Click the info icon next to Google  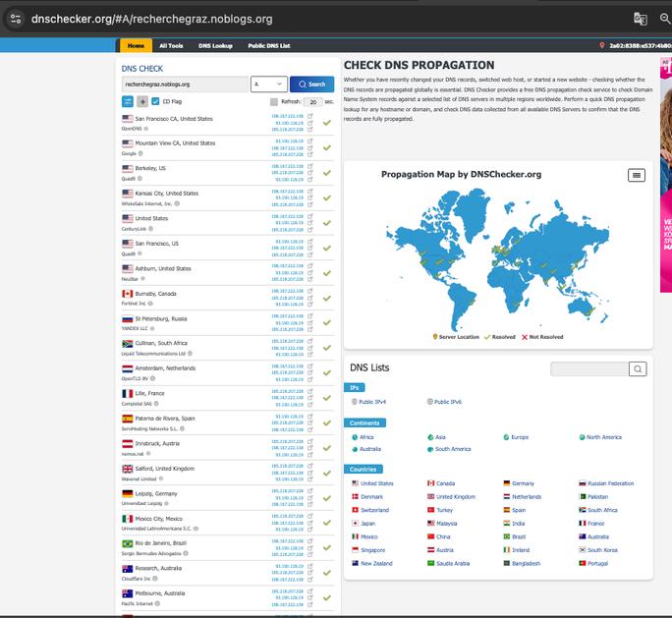140,153
